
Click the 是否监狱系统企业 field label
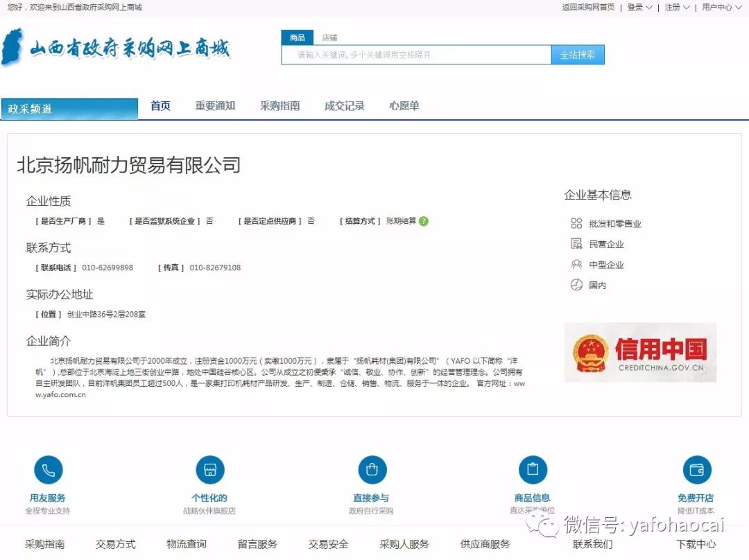(x=164, y=221)
